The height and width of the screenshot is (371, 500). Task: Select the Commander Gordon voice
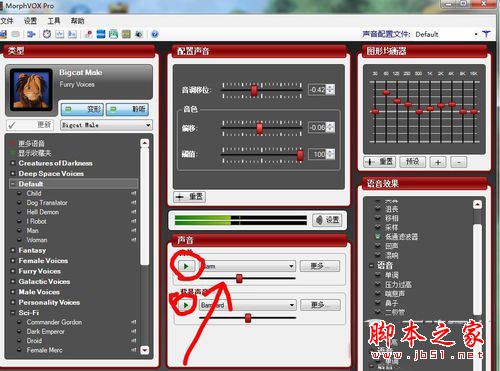[x=54, y=322]
